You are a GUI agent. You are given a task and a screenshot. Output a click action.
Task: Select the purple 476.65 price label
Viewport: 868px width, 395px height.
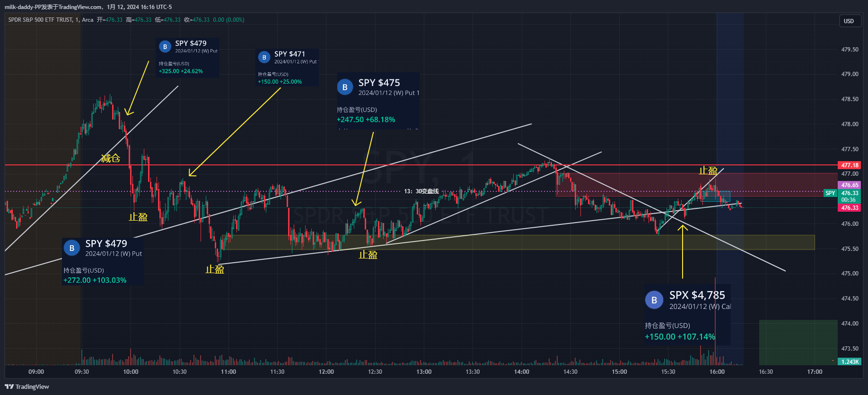(x=850, y=185)
